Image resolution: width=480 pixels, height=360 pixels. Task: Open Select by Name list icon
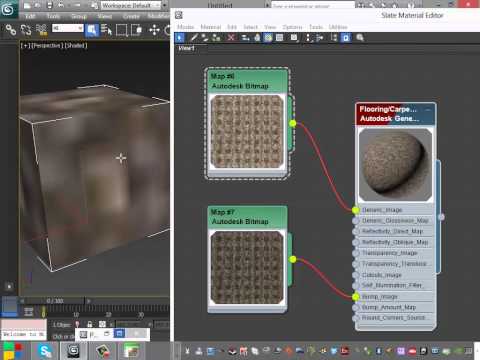click(x=106, y=30)
